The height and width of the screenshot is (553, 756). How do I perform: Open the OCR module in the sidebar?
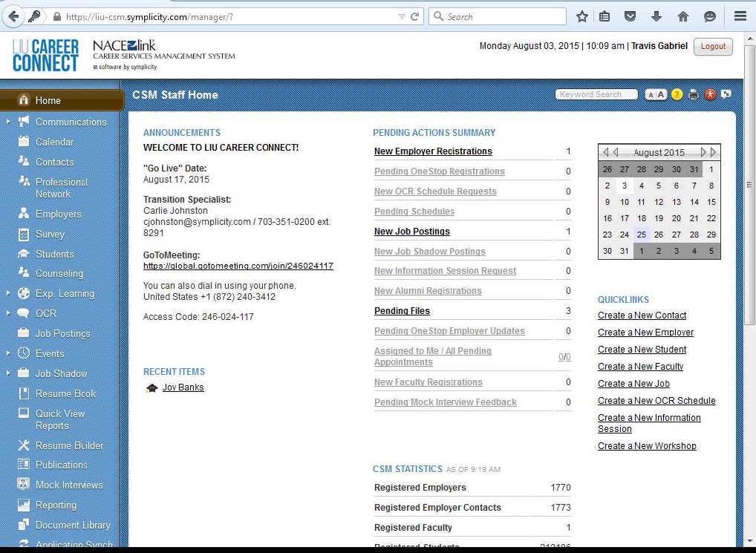(46, 313)
